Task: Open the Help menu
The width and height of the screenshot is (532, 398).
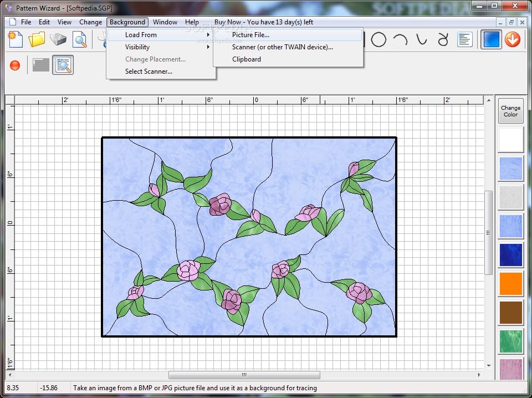Action: (x=192, y=22)
